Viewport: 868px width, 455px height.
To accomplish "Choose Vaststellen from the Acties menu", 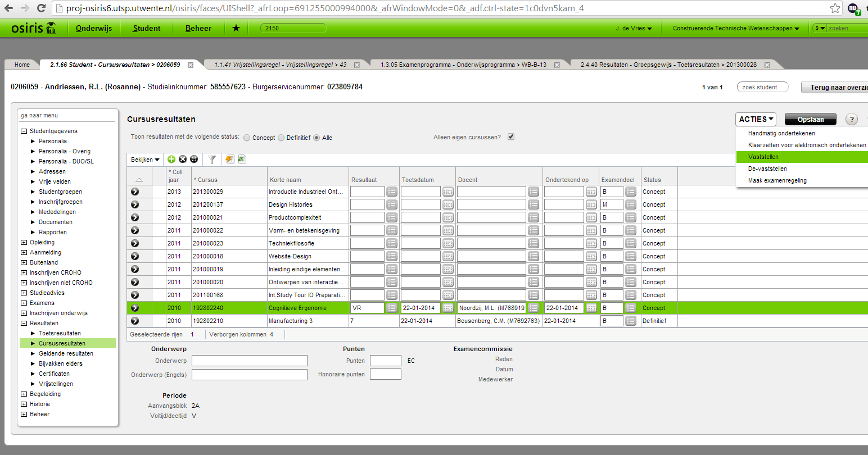I will coord(802,157).
